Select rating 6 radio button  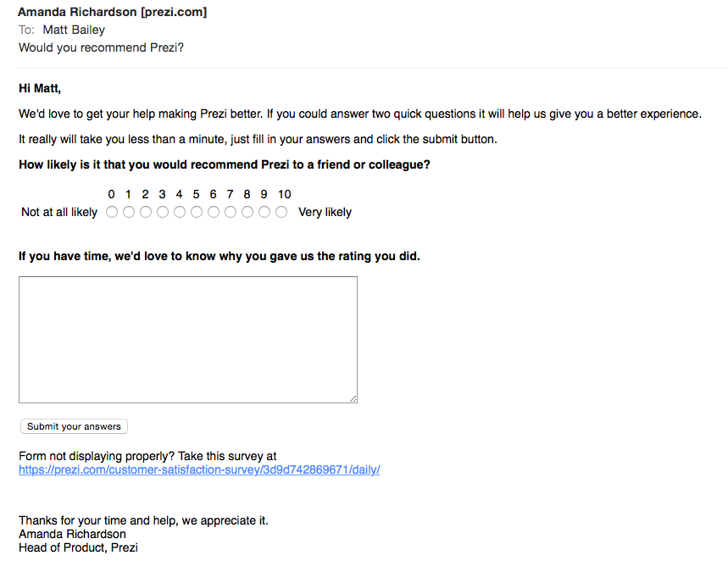click(214, 212)
